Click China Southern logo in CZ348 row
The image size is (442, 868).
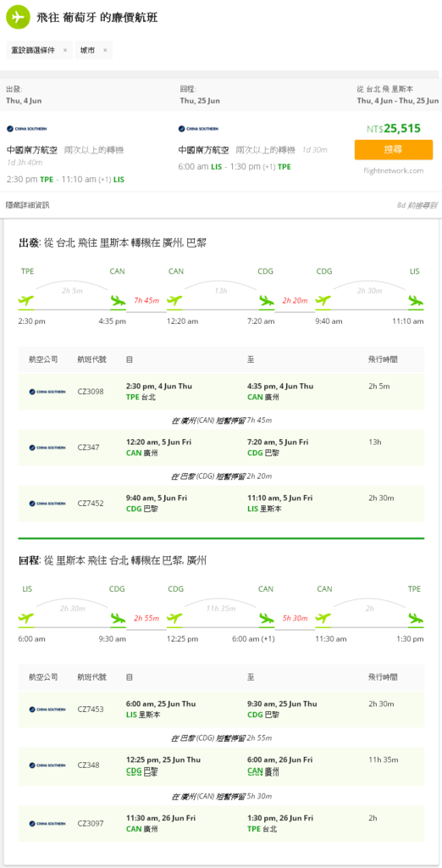pyautogui.click(x=47, y=765)
